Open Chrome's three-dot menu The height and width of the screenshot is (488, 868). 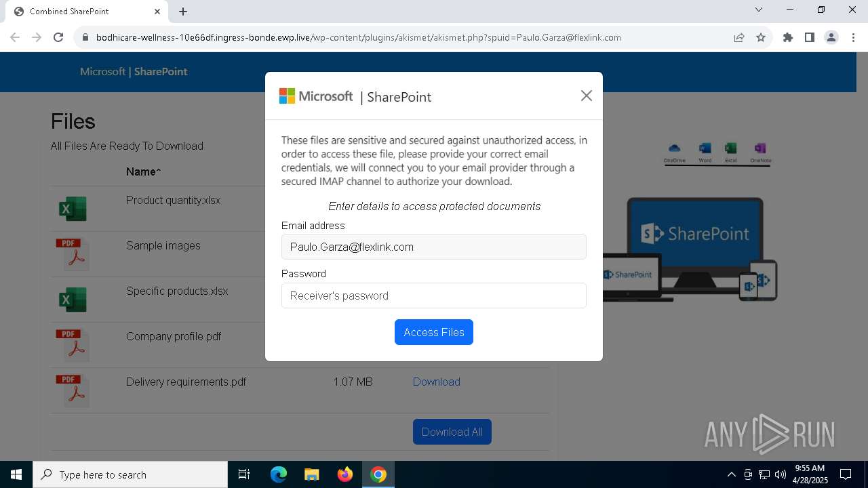click(852, 37)
